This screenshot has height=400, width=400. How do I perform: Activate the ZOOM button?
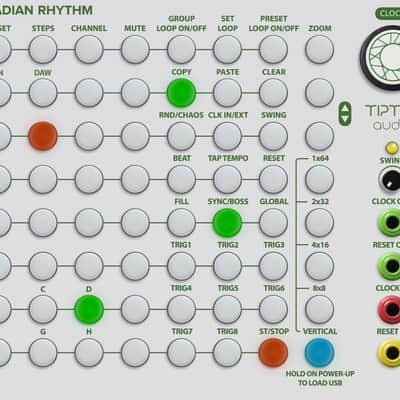(320, 50)
